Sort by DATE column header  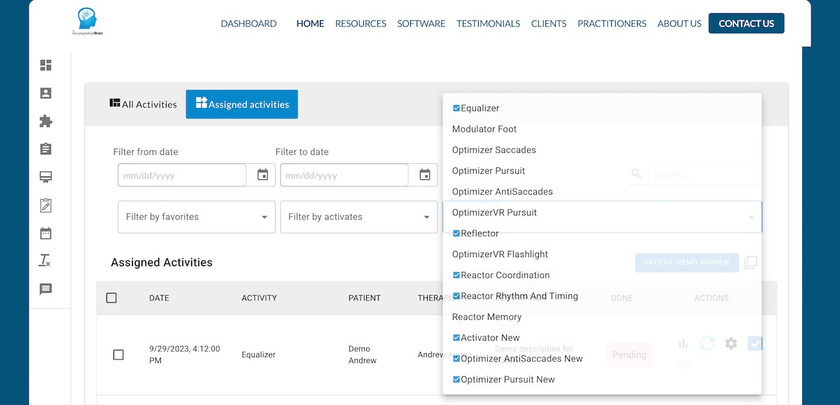(x=159, y=298)
